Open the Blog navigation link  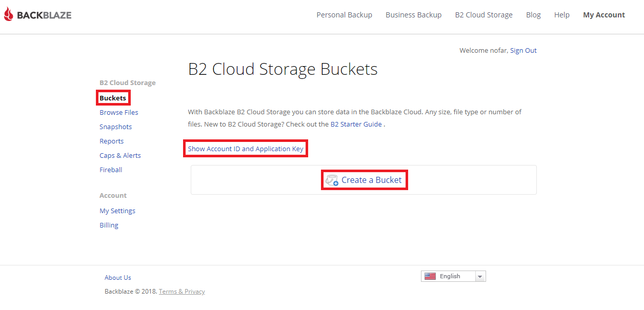[x=533, y=15]
